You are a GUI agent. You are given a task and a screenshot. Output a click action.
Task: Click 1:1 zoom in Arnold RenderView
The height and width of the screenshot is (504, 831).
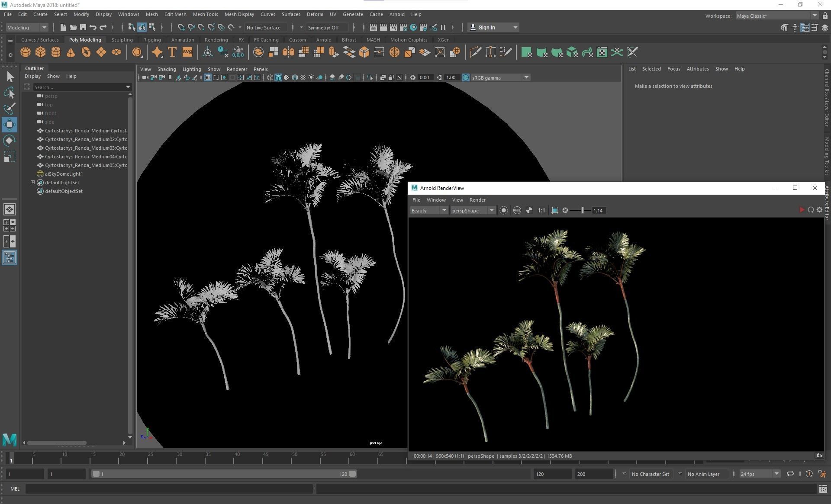click(x=541, y=210)
